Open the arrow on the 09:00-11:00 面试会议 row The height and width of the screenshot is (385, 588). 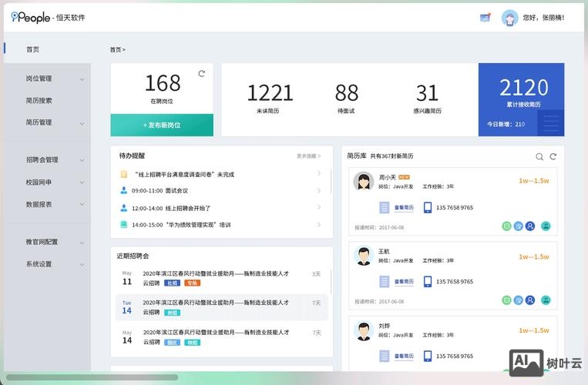[x=319, y=191]
